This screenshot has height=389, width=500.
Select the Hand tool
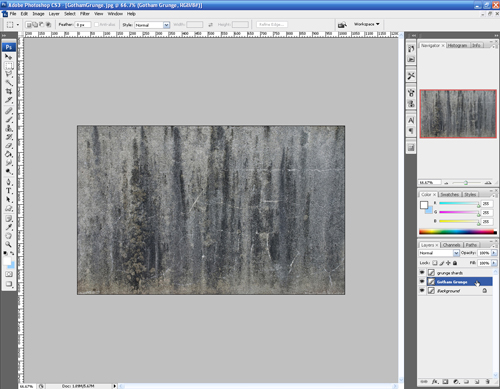tap(9, 236)
